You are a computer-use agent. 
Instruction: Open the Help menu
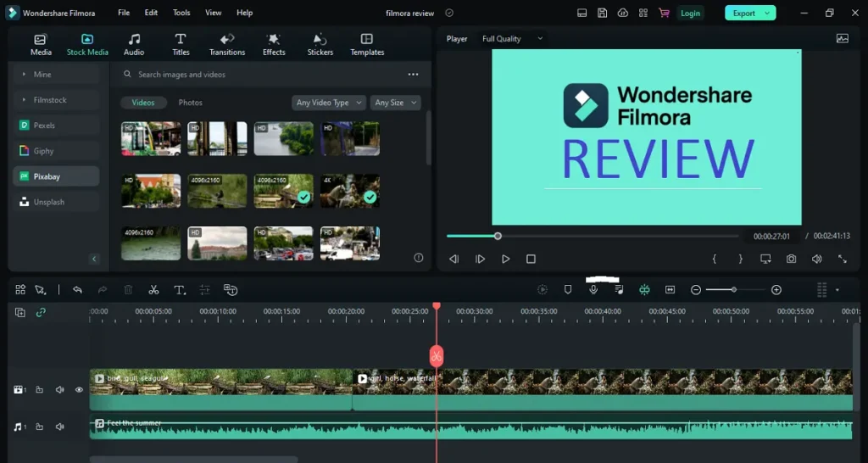[245, 13]
